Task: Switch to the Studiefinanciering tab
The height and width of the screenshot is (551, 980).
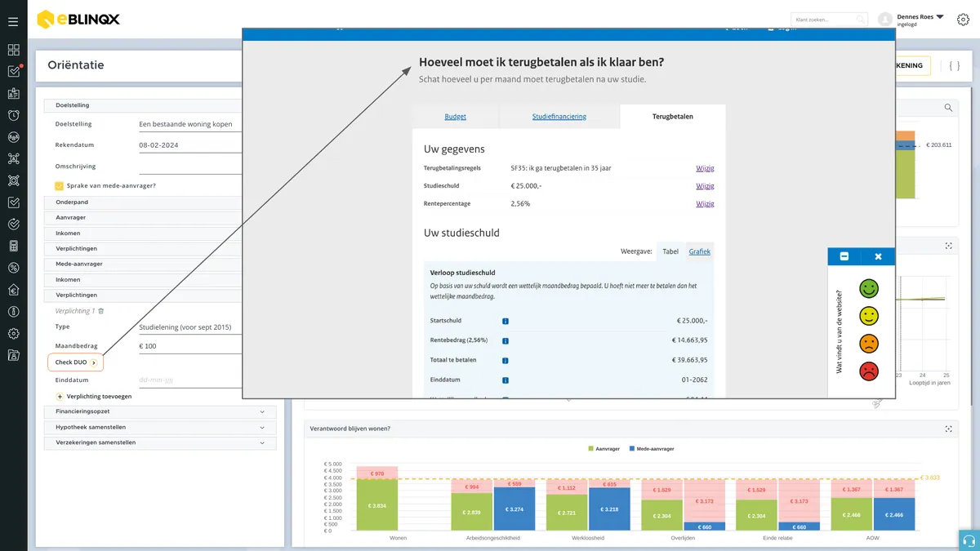Action: pos(559,117)
